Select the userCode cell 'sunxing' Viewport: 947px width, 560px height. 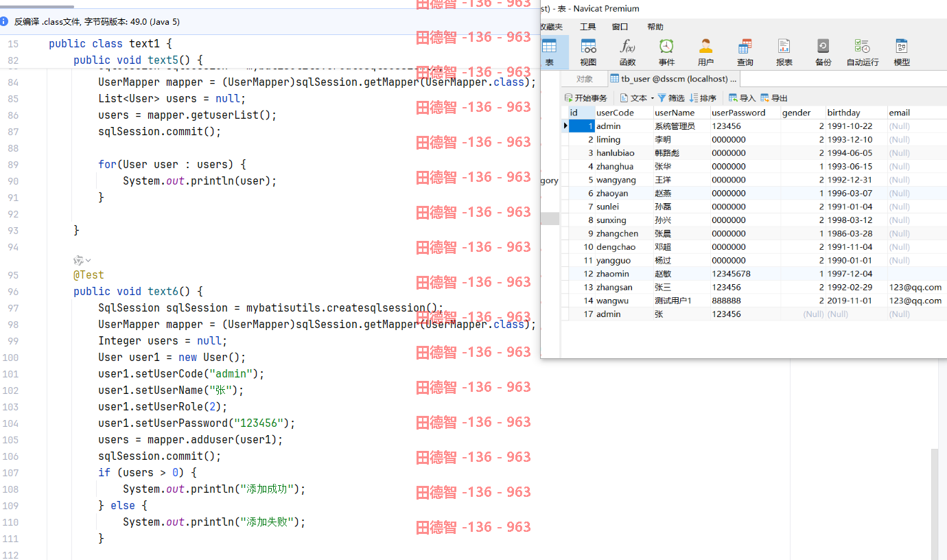click(x=623, y=220)
